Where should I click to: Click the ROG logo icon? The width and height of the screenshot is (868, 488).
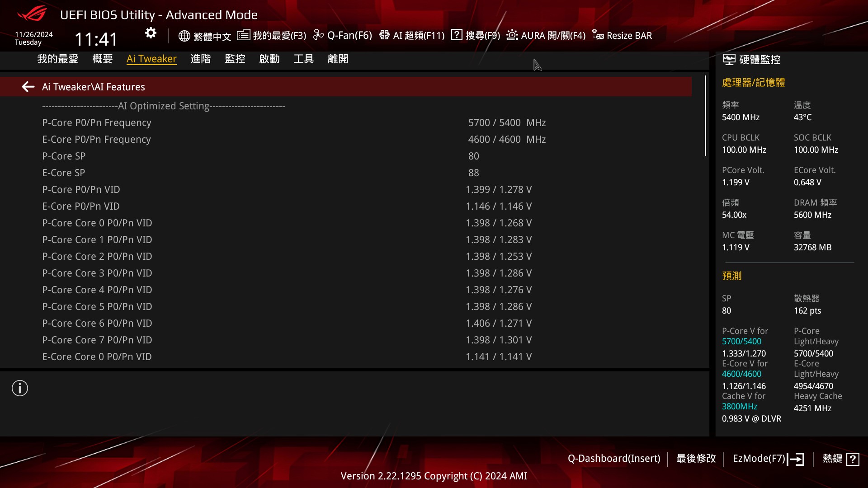click(x=32, y=14)
